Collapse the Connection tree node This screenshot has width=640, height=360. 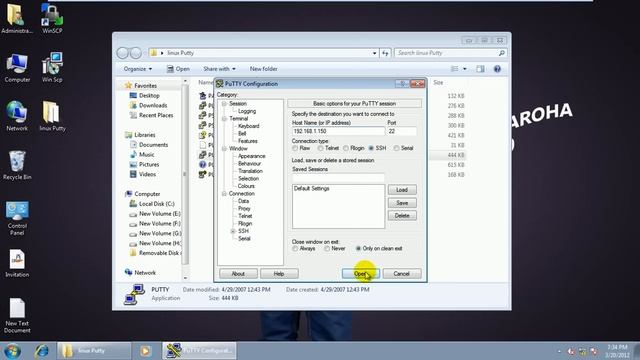pos(224,193)
